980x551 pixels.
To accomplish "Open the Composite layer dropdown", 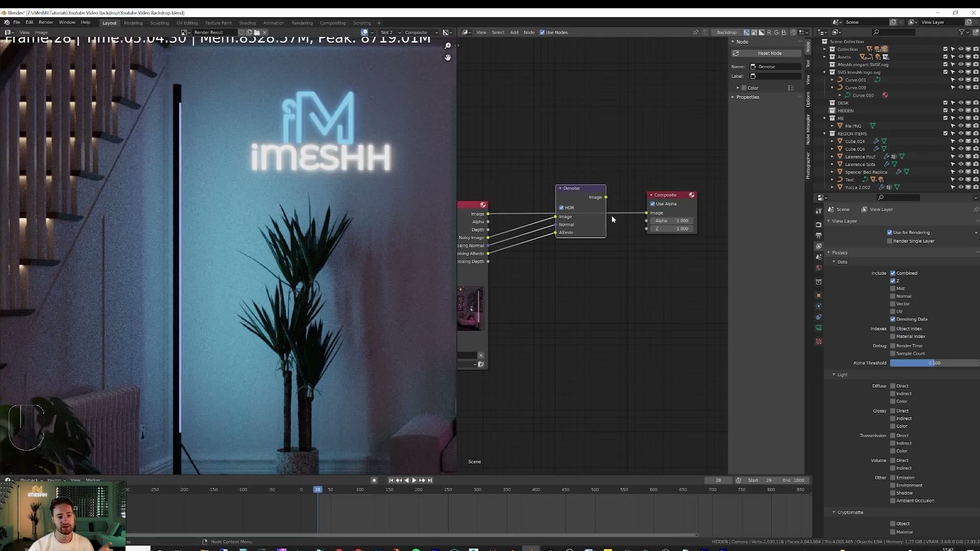I will [422, 32].
